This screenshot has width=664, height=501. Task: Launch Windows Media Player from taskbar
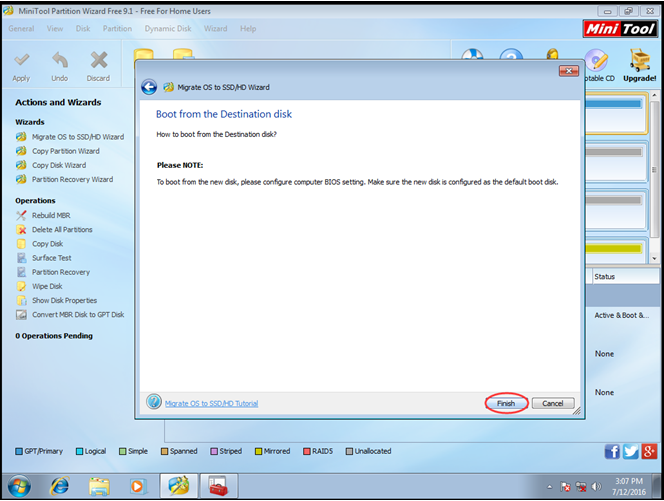[x=138, y=486]
